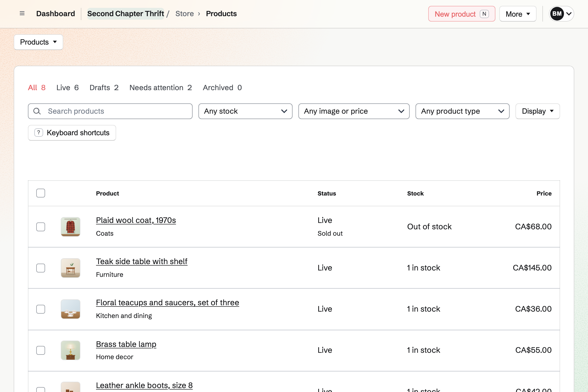The height and width of the screenshot is (392, 588).
Task: Open Floral teacups and saucers product
Action: 168,303
